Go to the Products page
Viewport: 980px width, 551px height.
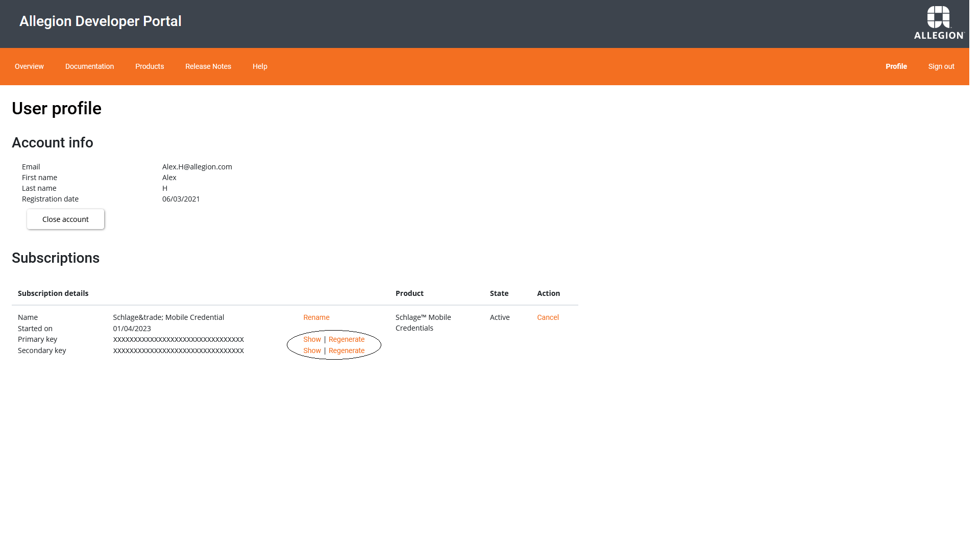pyautogui.click(x=150, y=66)
